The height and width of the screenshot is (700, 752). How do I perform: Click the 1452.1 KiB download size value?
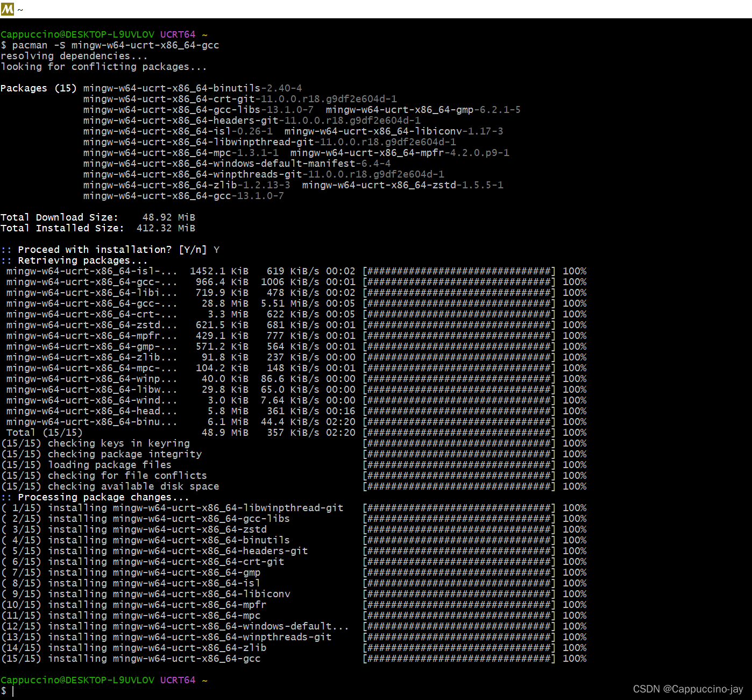[219, 271]
